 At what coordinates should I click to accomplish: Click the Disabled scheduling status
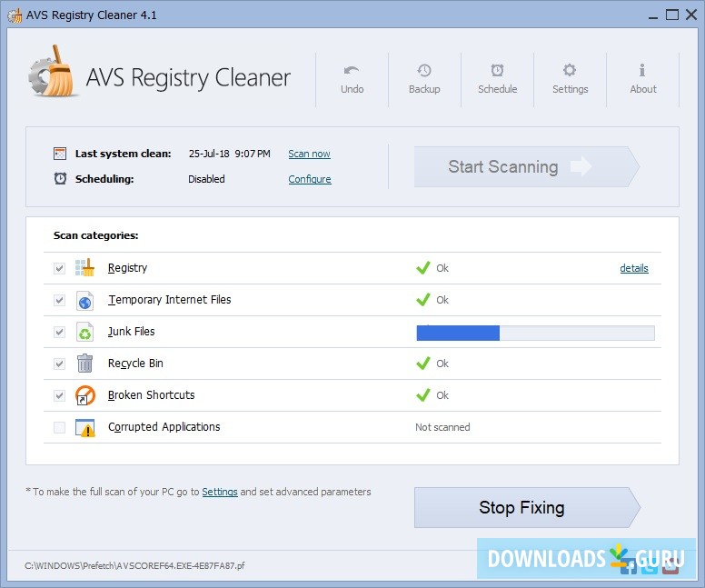click(x=206, y=179)
